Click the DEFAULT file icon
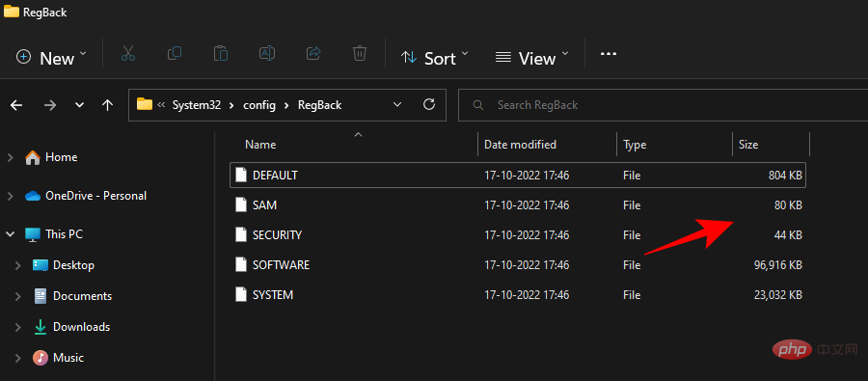This screenshot has width=868, height=381. (x=240, y=175)
